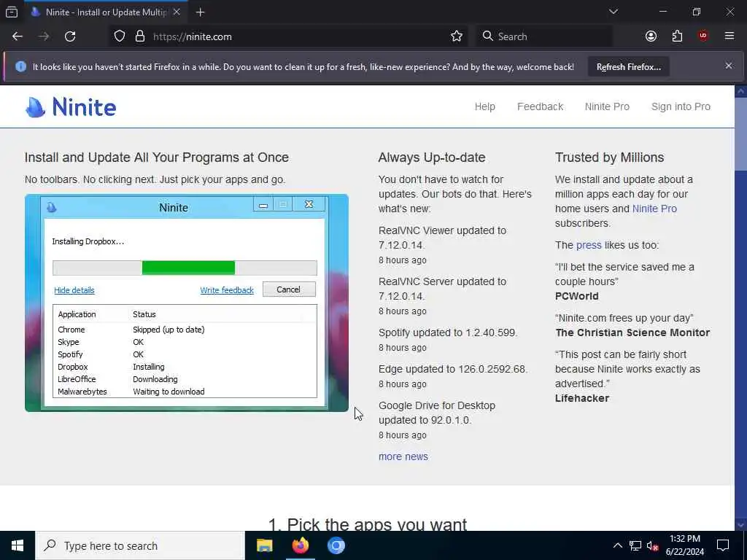This screenshot has width=747, height=560.
Task: Close the Ninite browser tab
Action: (x=177, y=12)
